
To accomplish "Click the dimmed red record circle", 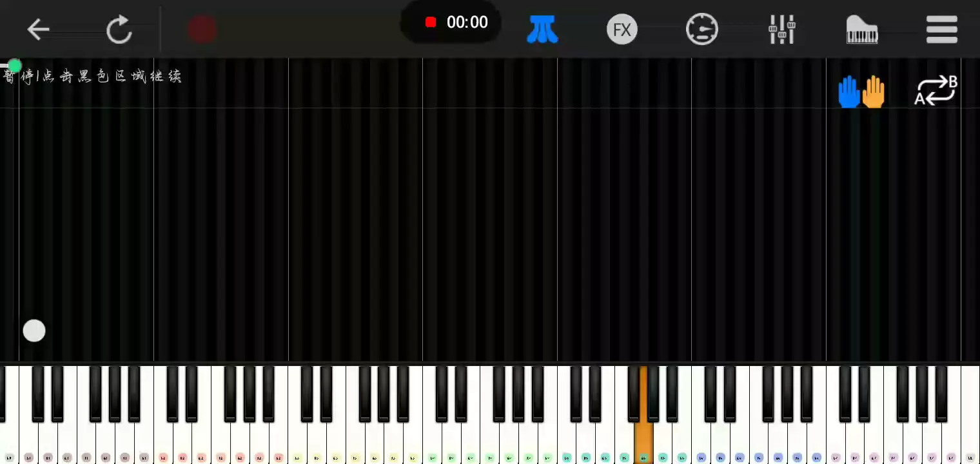I will (201, 30).
